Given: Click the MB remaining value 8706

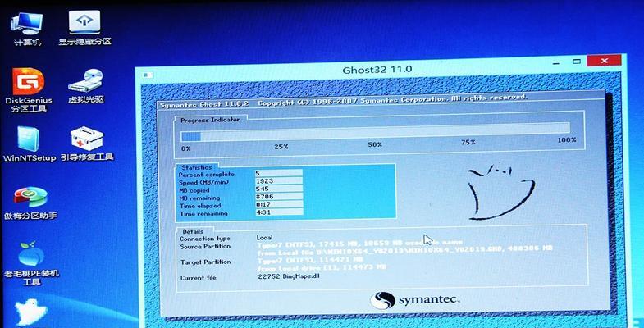Looking at the screenshot, I should 278,197.
